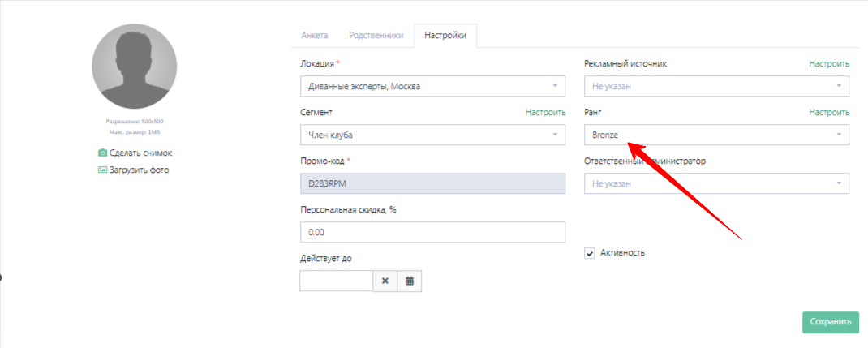
Task: Click Настроить link next to Рекламный источник
Action: 829,63
